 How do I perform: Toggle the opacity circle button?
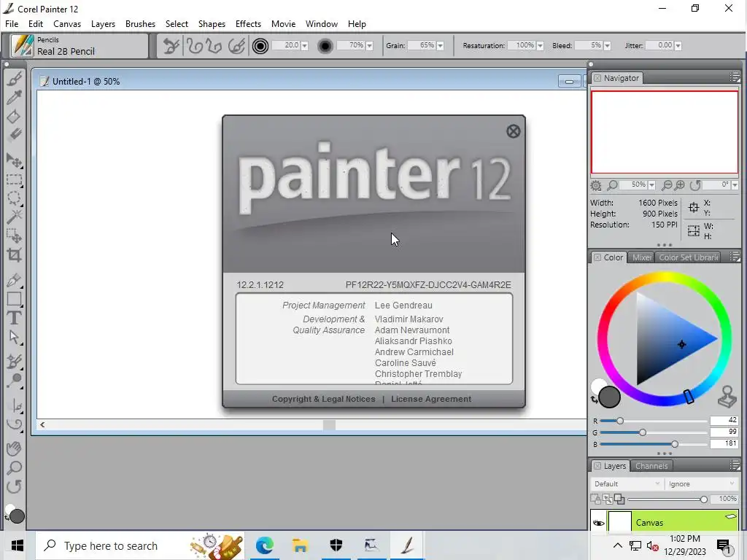(325, 46)
